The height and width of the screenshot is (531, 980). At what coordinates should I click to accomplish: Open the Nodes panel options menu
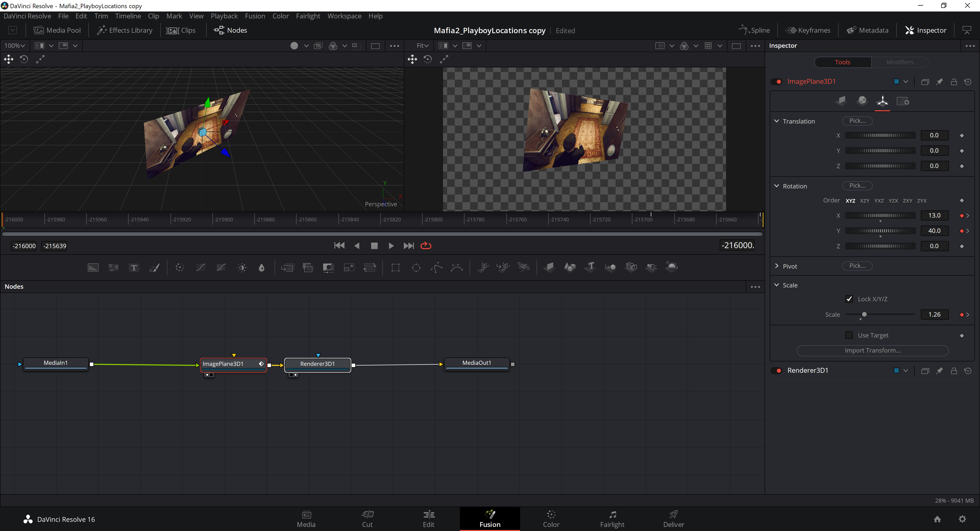(x=755, y=287)
